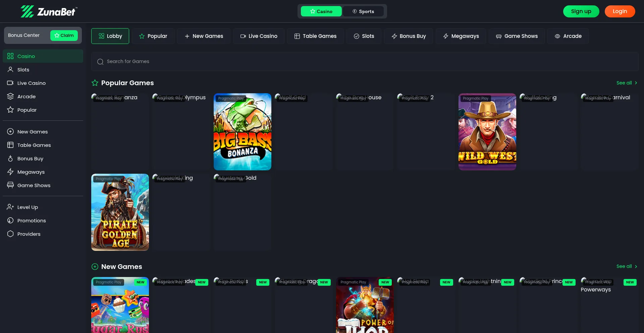Click Level Up text in sidebar

pos(28,207)
